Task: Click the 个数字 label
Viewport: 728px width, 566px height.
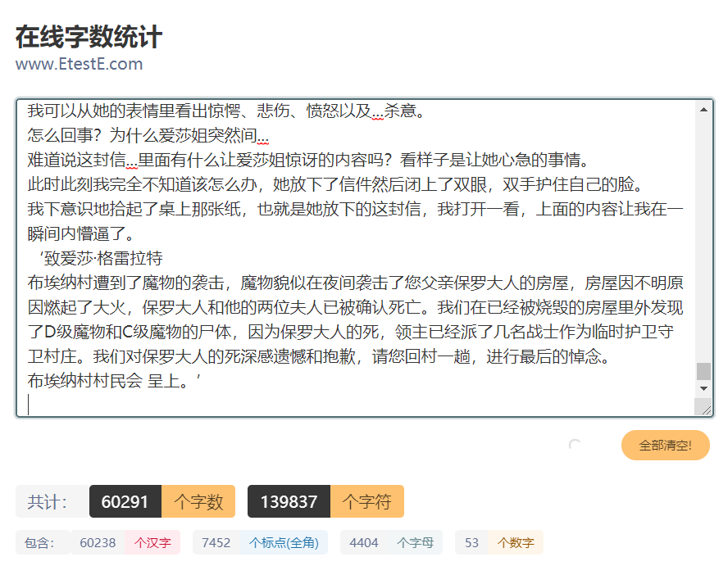Action: tap(516, 542)
